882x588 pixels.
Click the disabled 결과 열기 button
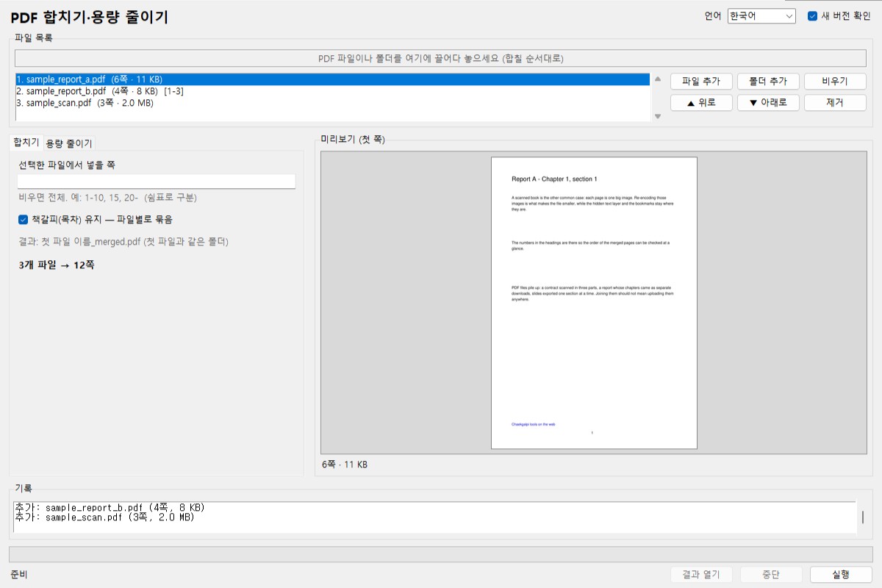(x=701, y=575)
